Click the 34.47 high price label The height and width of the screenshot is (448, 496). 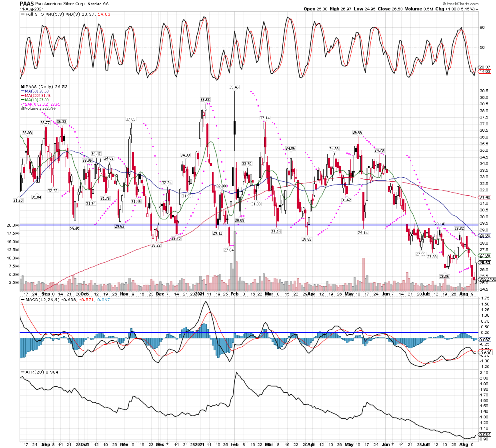click(x=96, y=154)
